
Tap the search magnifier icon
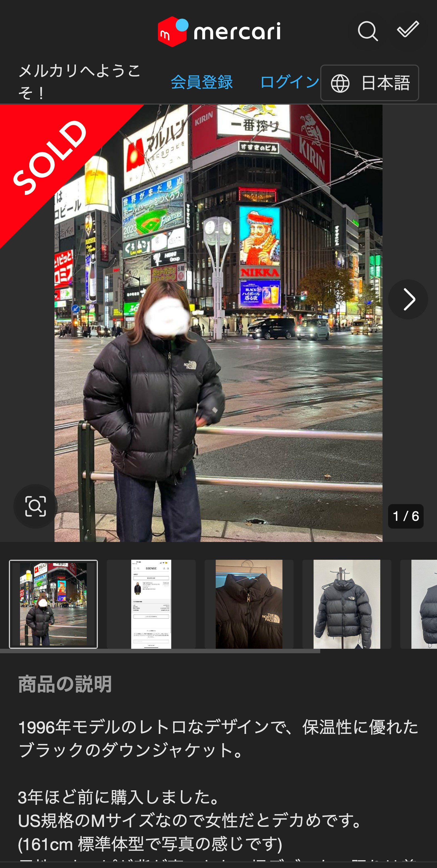click(368, 31)
